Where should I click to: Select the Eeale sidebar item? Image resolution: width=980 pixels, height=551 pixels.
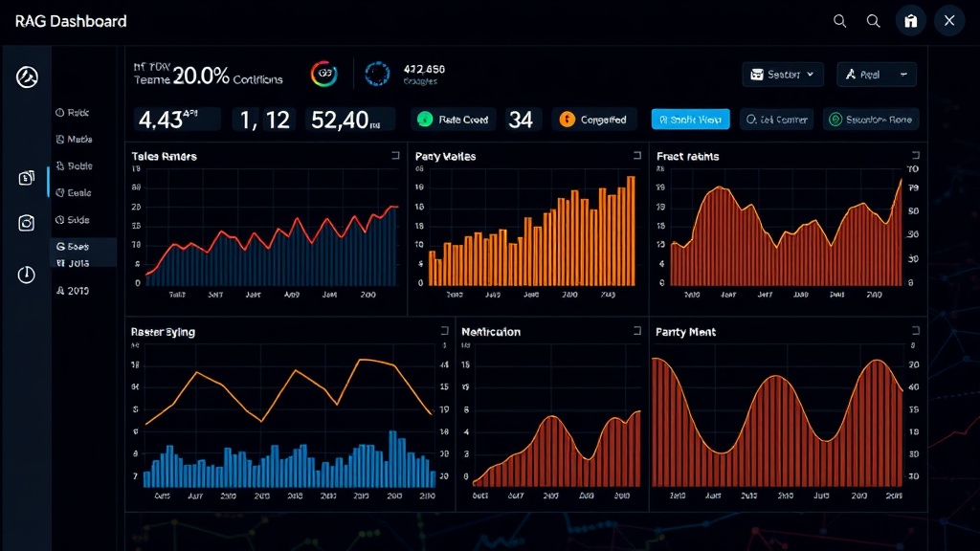[x=74, y=193]
